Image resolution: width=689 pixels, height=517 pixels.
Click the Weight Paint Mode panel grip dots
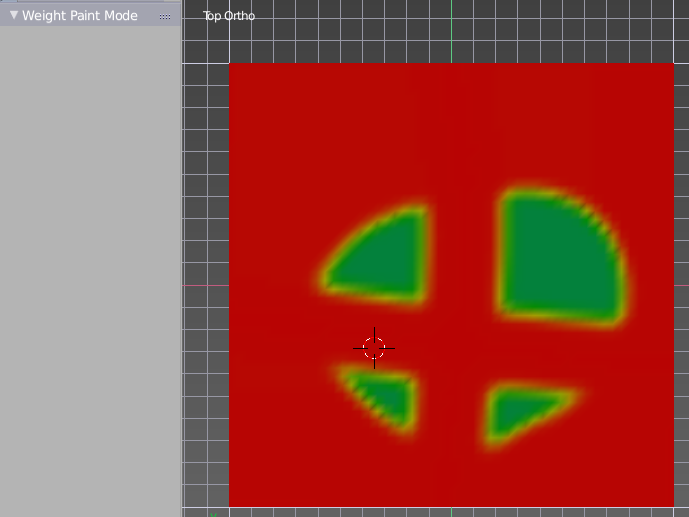click(165, 16)
